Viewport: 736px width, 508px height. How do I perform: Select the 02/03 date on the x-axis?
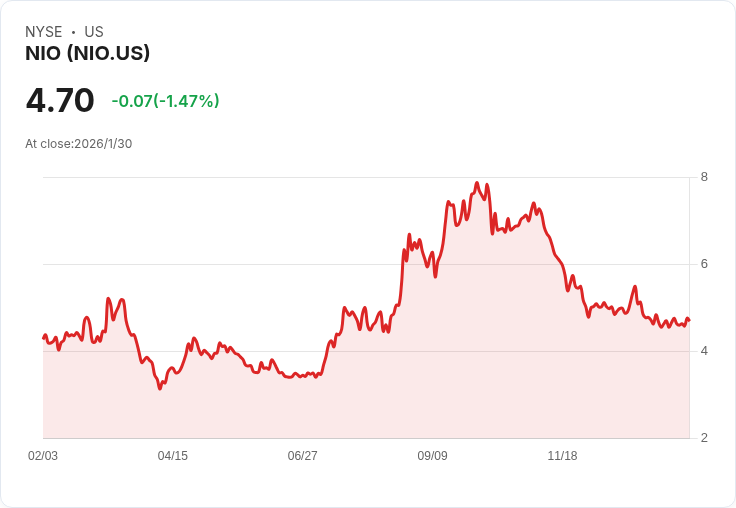(x=43, y=456)
